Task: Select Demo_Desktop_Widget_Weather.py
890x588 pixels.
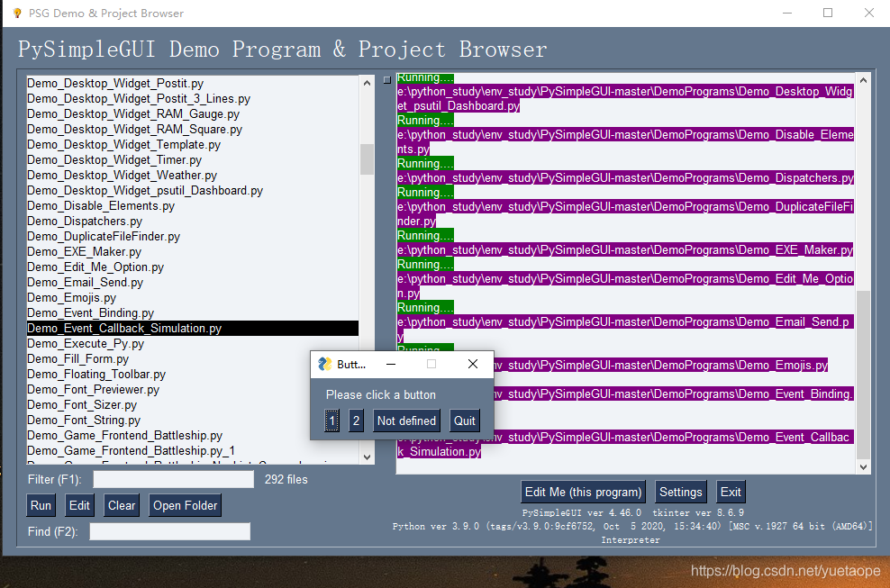Action: coord(193,176)
